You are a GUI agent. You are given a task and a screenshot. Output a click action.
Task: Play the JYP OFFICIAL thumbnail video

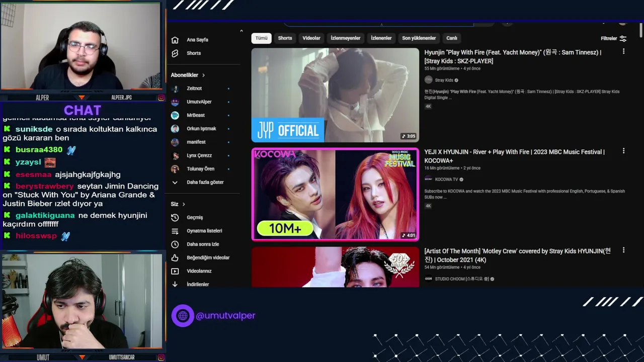[335, 95]
